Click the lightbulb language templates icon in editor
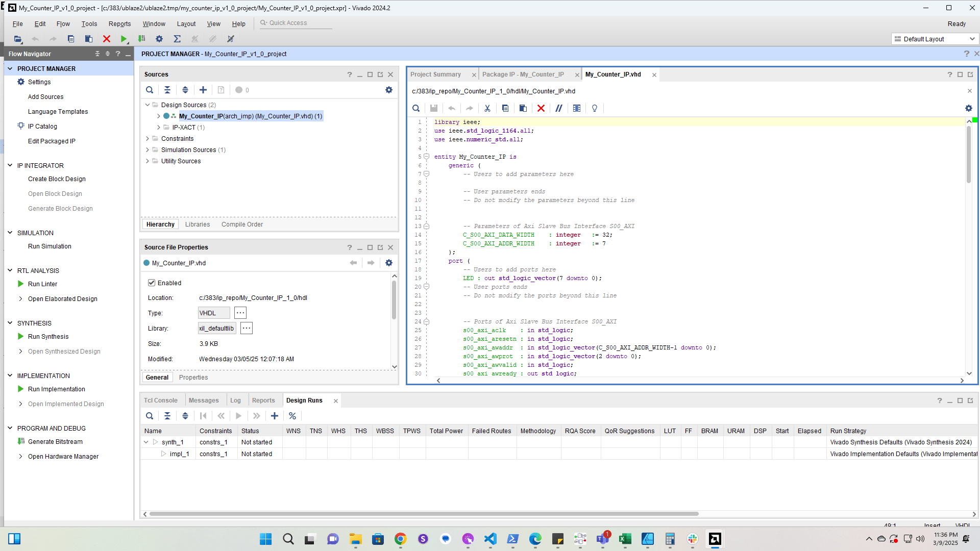Image resolution: width=980 pixels, height=551 pixels. coord(595,108)
